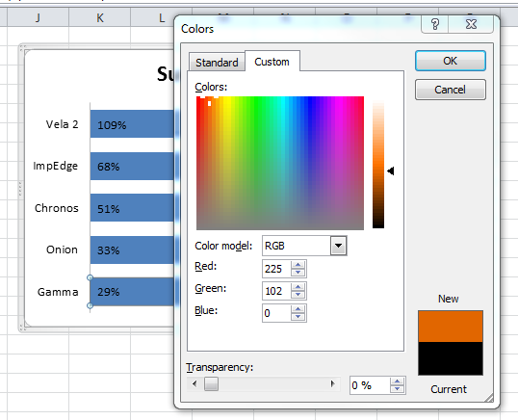
Task: Click the Transparency percent input field
Action: (370, 385)
